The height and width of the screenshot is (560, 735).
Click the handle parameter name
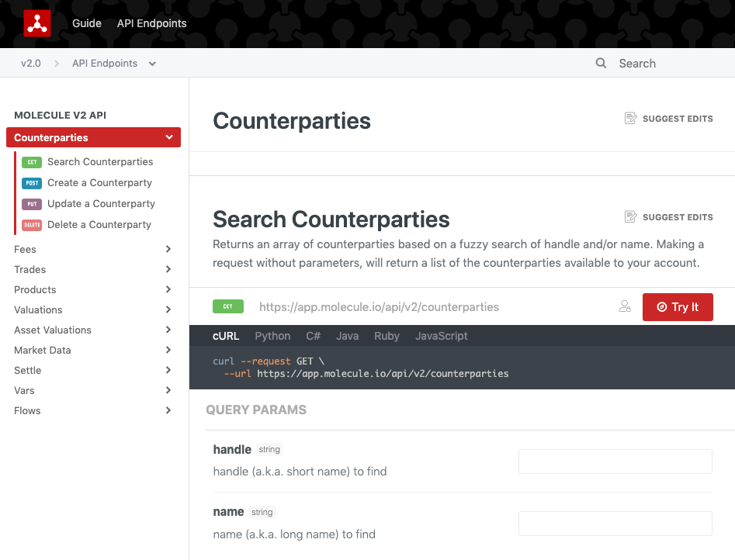pos(232,449)
